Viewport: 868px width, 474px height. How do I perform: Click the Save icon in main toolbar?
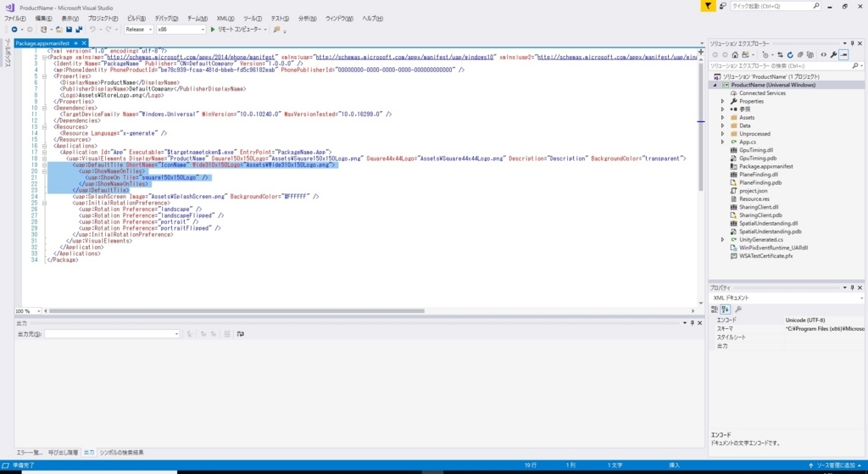(70, 30)
